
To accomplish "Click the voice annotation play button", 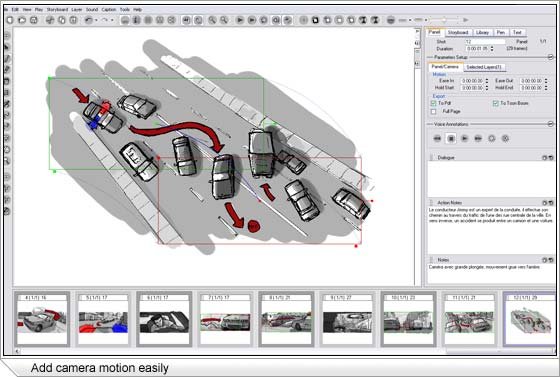I will [x=465, y=139].
